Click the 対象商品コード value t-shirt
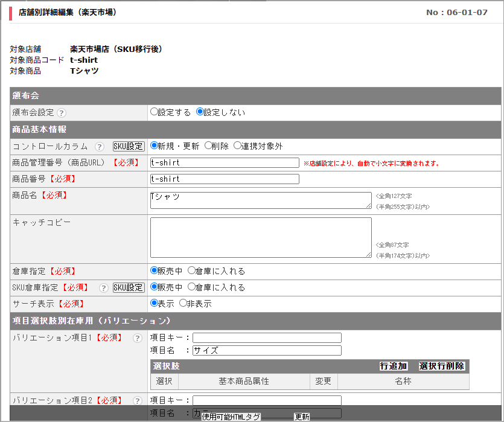 tap(84, 60)
